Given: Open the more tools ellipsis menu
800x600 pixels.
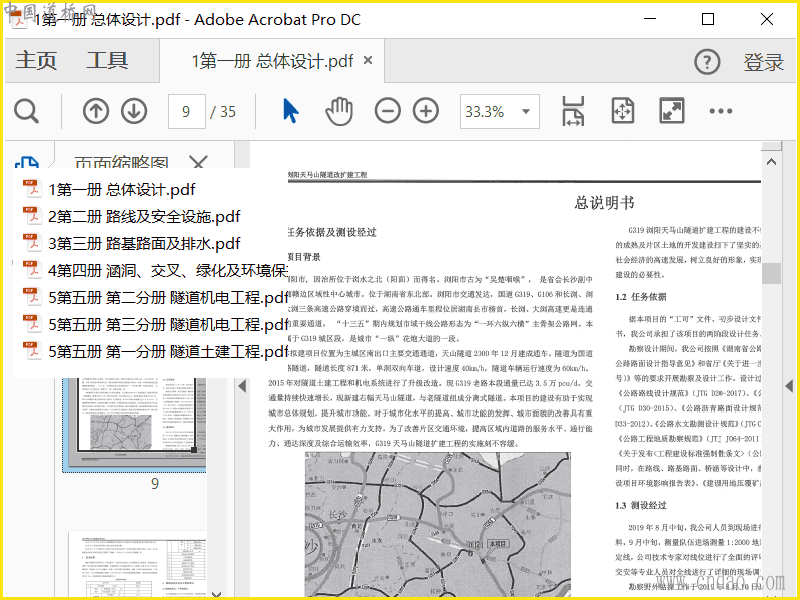Looking at the screenshot, I should 721,111.
